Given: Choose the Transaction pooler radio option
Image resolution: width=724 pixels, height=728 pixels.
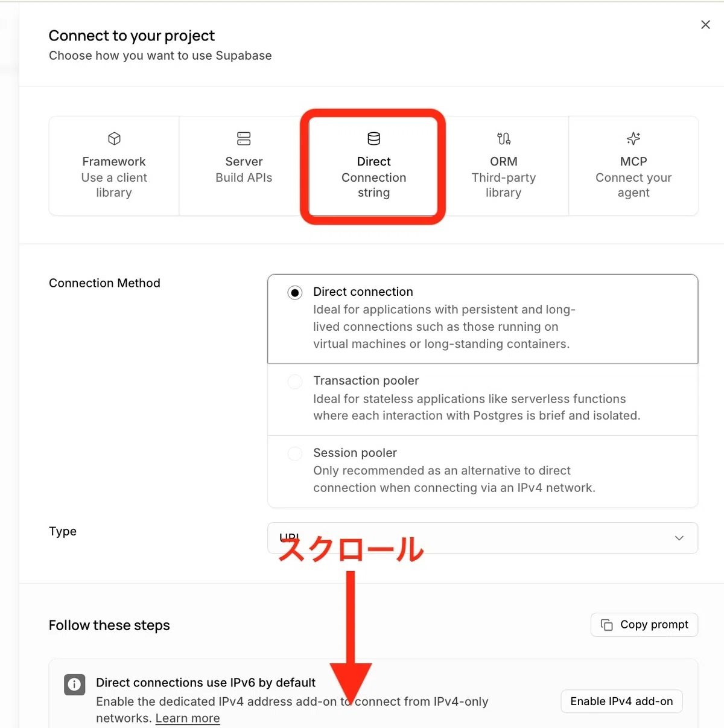Looking at the screenshot, I should pyautogui.click(x=294, y=382).
